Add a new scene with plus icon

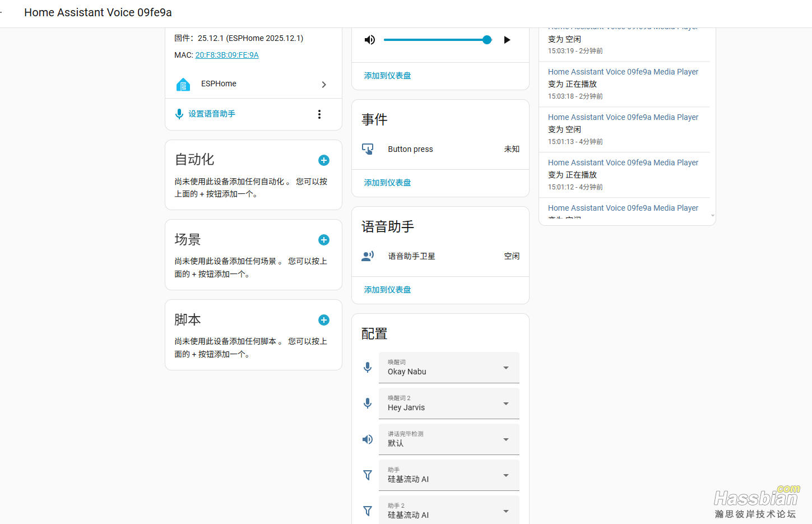tap(324, 240)
